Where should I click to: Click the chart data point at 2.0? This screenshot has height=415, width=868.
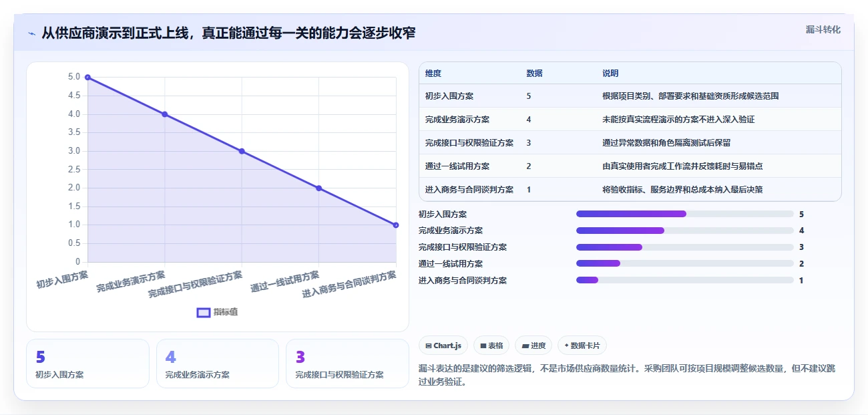click(x=319, y=188)
